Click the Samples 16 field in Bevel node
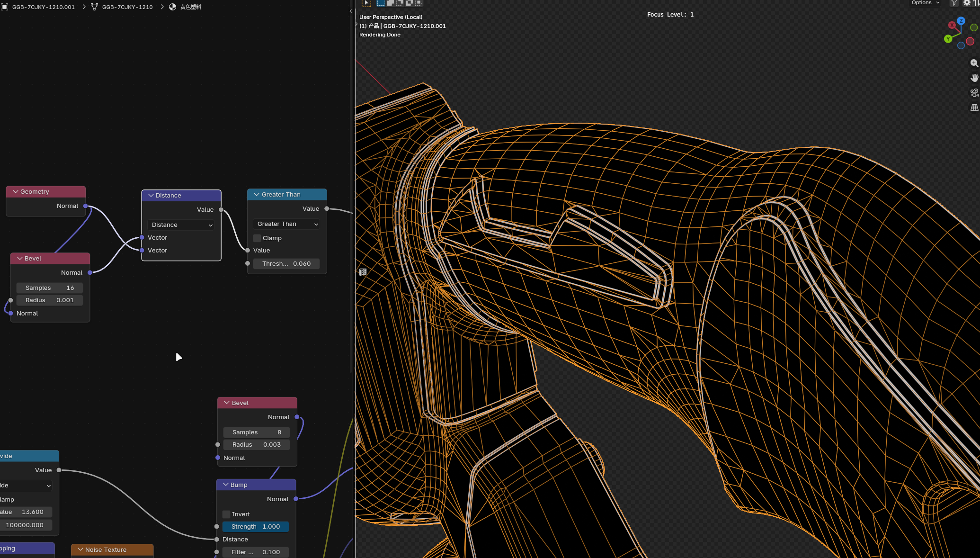Image resolution: width=980 pixels, height=558 pixels. tap(50, 288)
